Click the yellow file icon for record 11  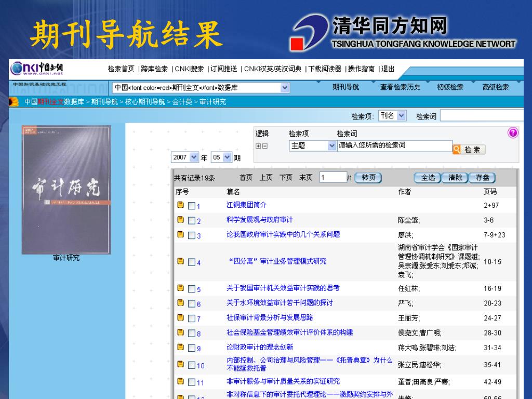[180, 381]
